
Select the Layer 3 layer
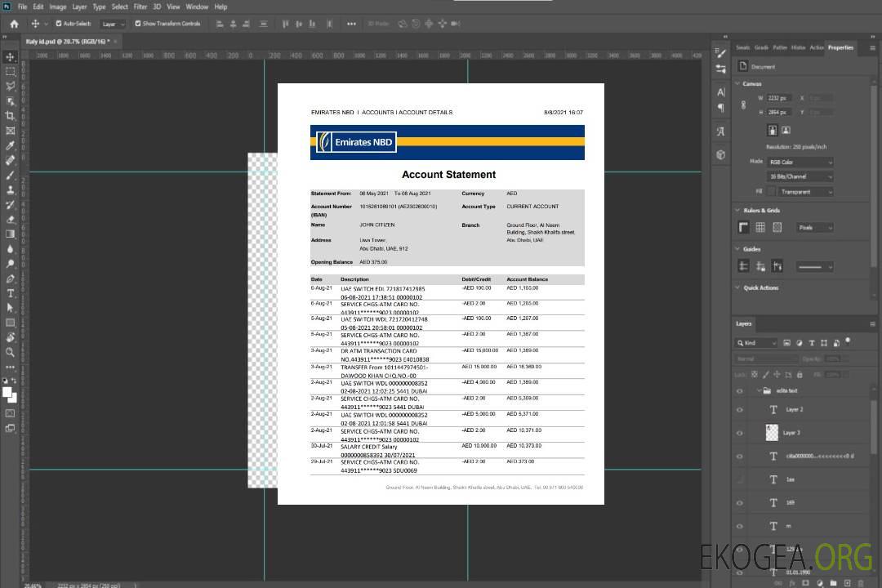[792, 433]
